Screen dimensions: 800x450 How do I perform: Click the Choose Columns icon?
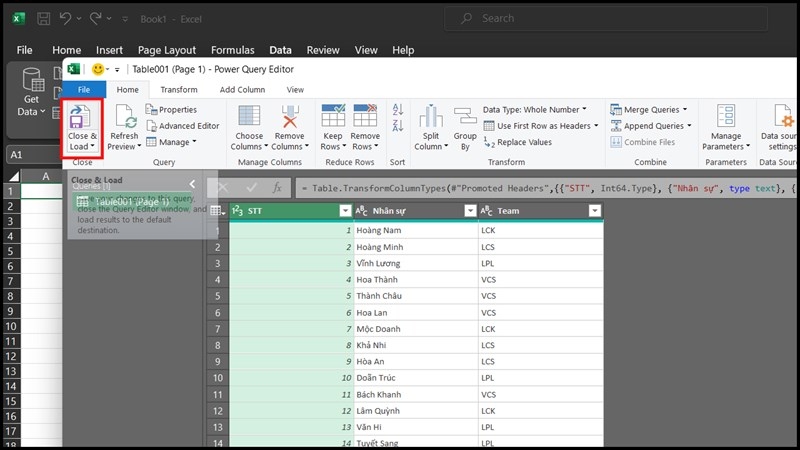pos(249,118)
